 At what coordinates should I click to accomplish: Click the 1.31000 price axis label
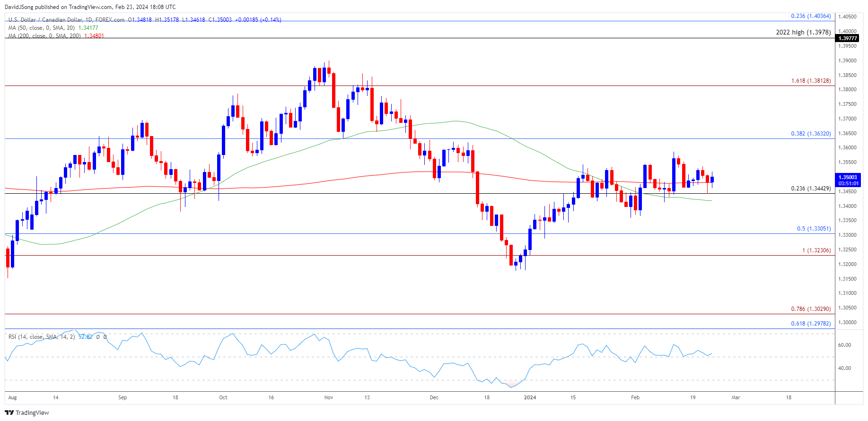coord(847,293)
